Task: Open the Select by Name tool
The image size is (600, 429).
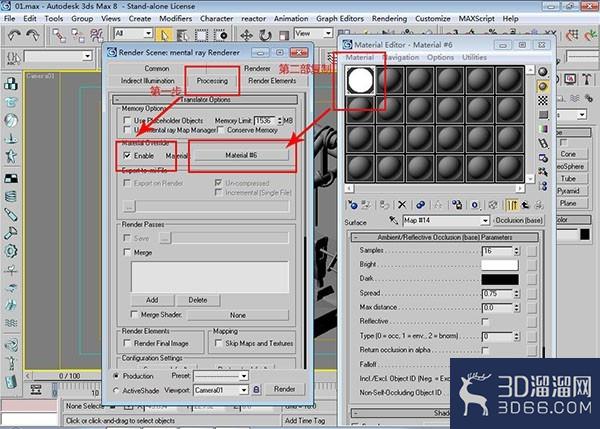Action: 183,36
